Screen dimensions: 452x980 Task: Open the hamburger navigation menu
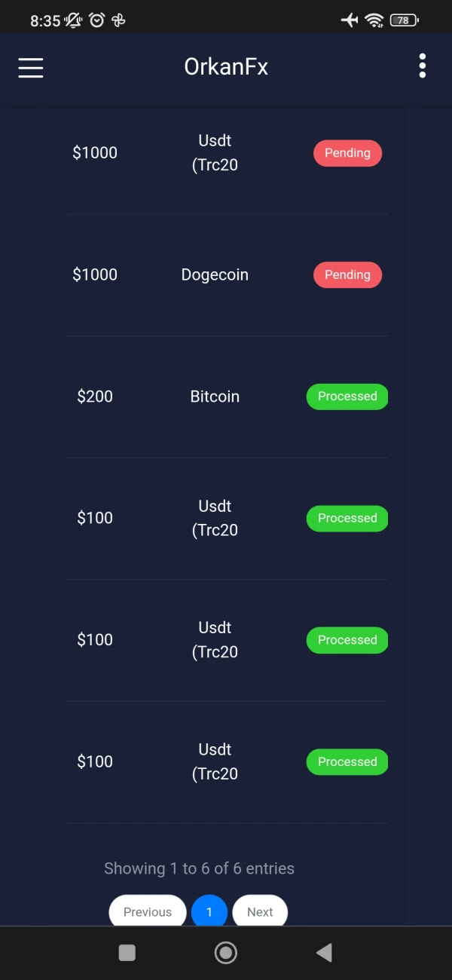pos(31,68)
